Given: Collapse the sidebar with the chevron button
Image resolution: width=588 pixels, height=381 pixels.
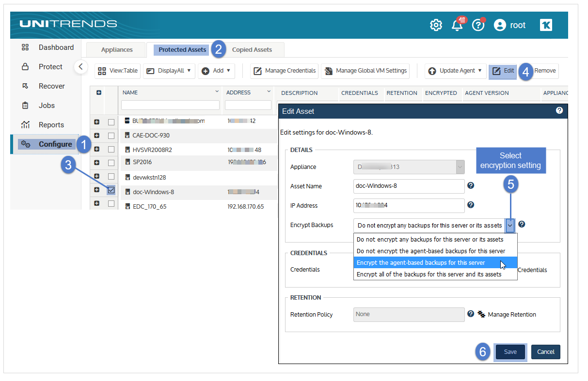Looking at the screenshot, I should pyautogui.click(x=81, y=67).
